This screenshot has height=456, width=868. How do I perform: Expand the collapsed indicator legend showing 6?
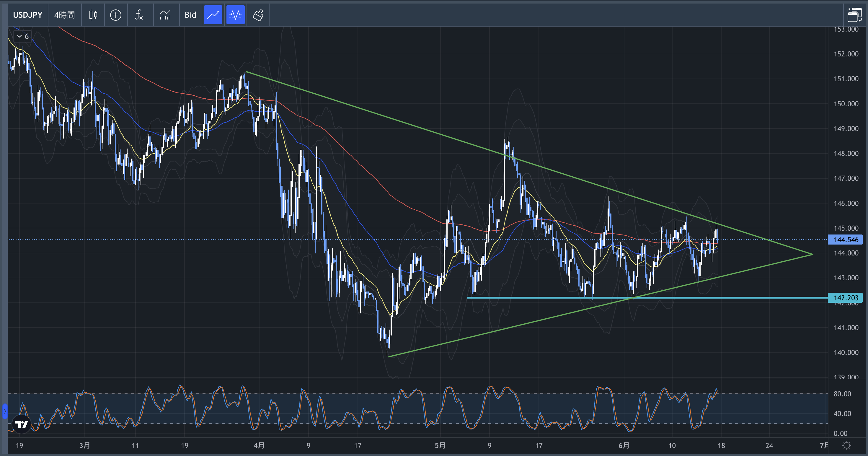(x=22, y=36)
